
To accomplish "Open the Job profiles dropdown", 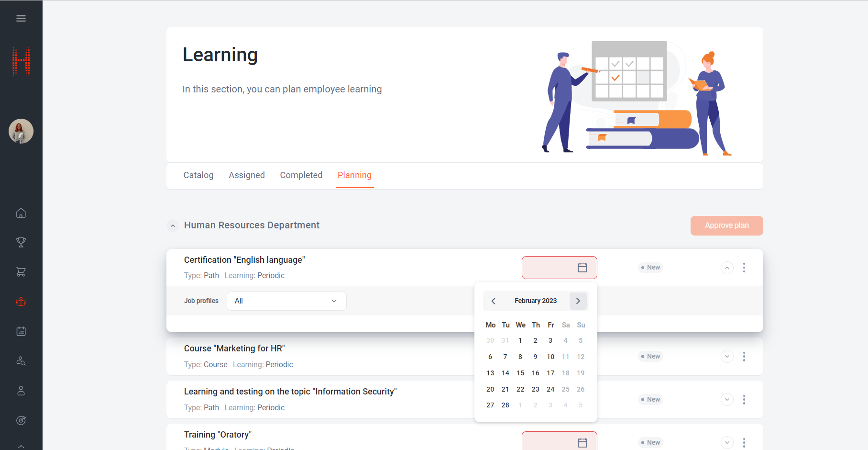I will [x=286, y=301].
